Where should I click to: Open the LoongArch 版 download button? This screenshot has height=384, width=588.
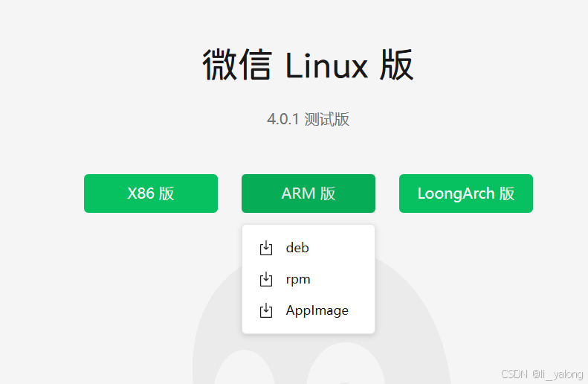(x=466, y=193)
